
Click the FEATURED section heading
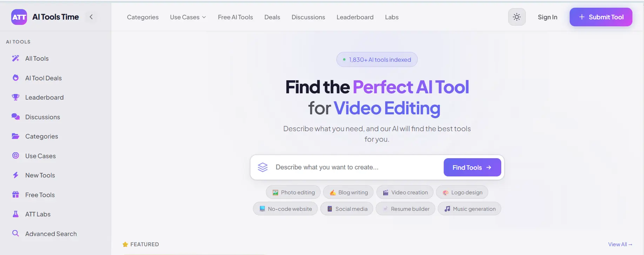[x=145, y=244]
